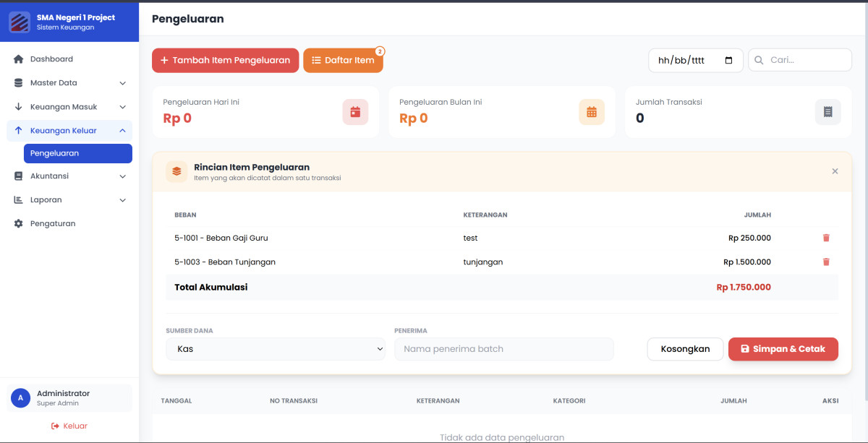Click the 5-1003 - Beban Tunjangan row text

click(x=225, y=262)
